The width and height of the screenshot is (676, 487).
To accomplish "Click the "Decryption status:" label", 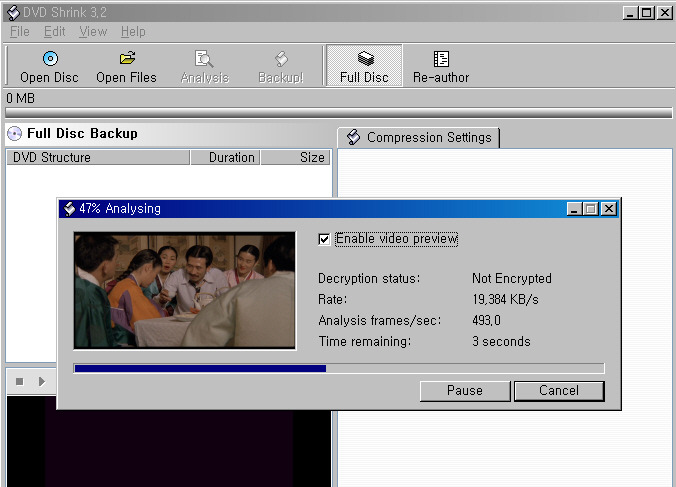I will [x=369, y=278].
